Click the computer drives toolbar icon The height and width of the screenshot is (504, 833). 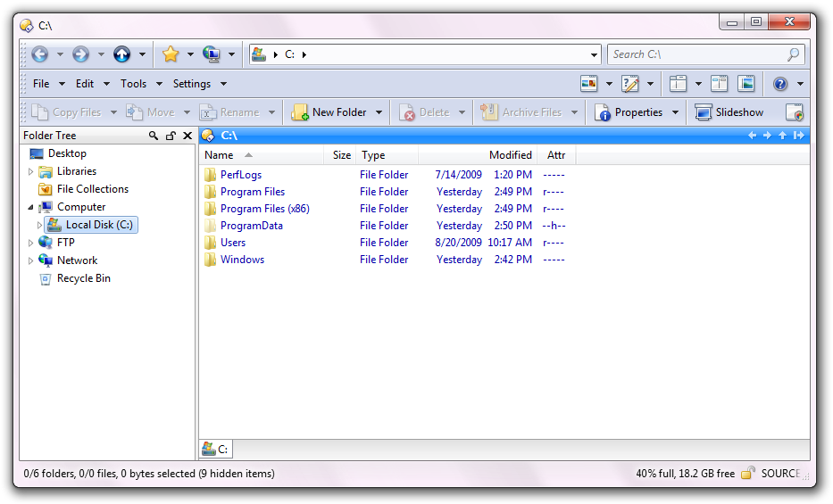pos(212,54)
